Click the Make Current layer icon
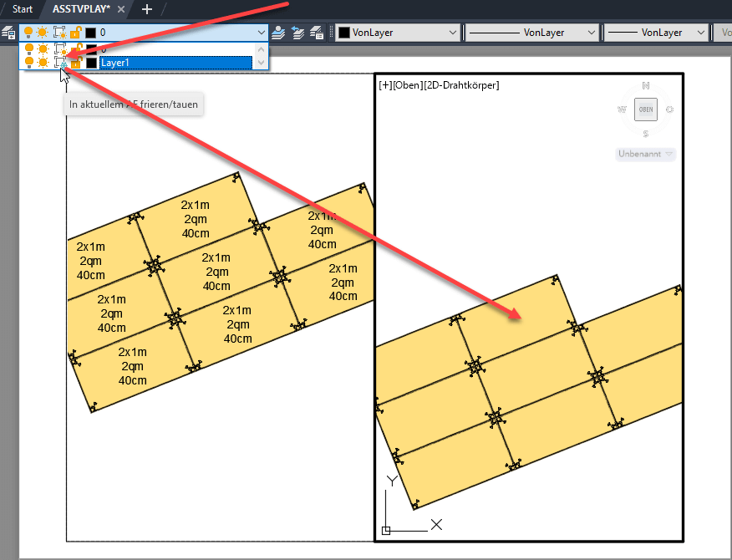 click(x=279, y=33)
